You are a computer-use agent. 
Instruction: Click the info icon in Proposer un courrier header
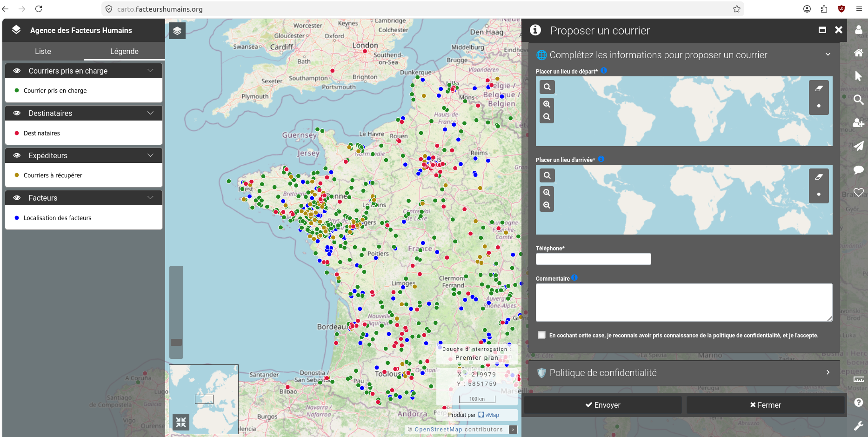(535, 30)
